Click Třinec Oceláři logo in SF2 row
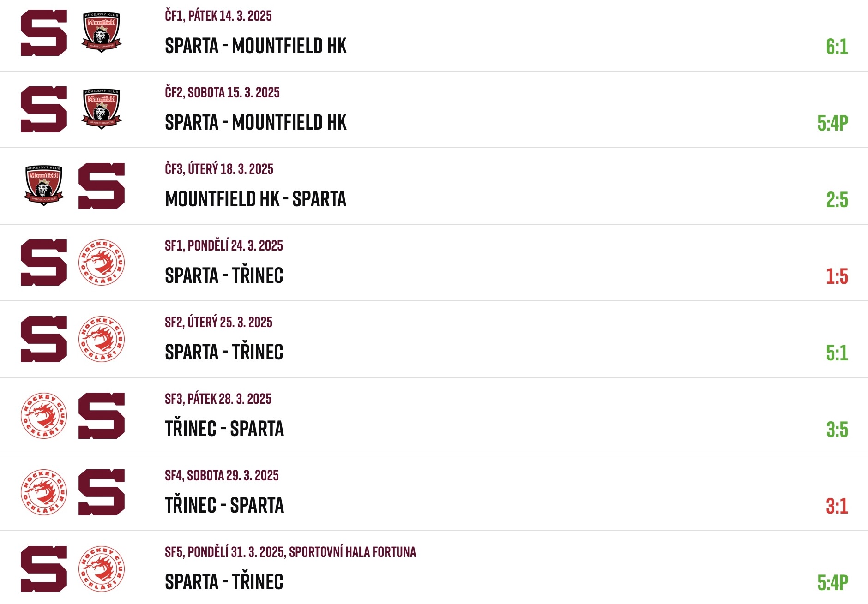868x604 pixels. tap(102, 339)
